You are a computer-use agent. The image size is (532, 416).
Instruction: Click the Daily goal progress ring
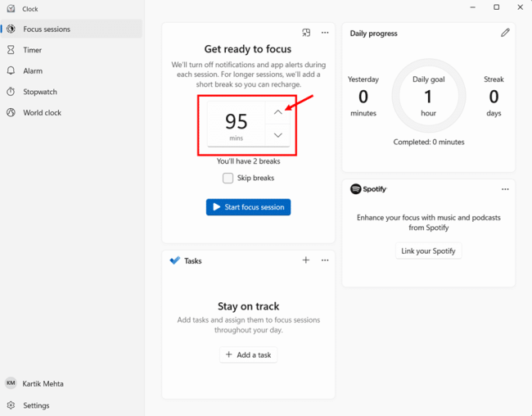429,96
